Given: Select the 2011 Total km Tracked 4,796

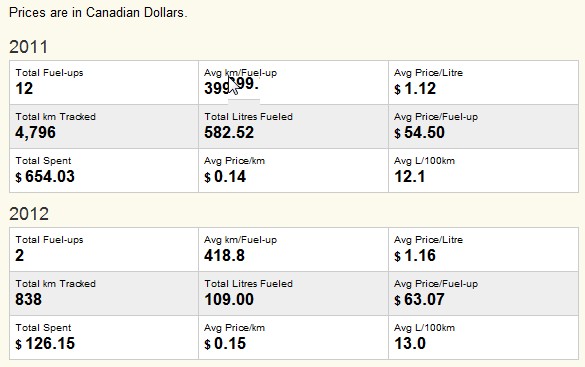Looking at the screenshot, I should pyautogui.click(x=35, y=132).
